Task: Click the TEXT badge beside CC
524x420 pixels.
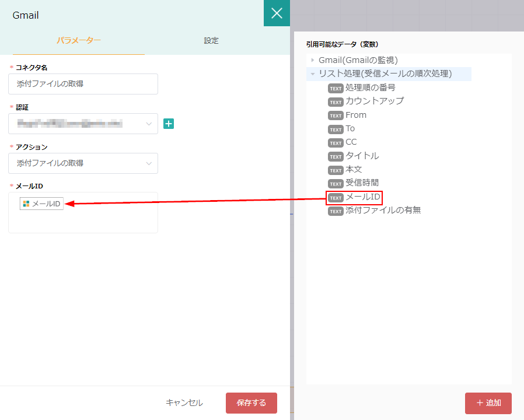Action: pos(336,143)
